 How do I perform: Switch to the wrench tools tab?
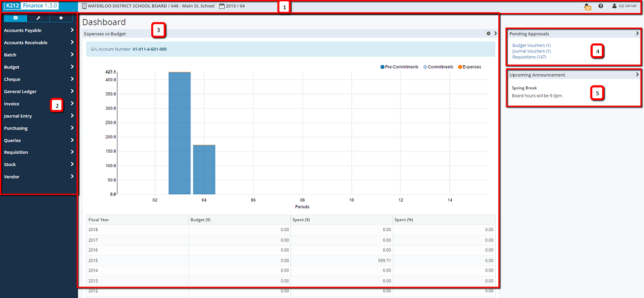point(38,18)
